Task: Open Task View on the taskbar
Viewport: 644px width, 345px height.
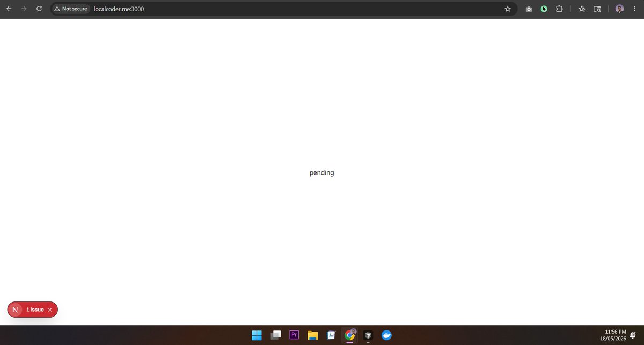Action: [276, 335]
